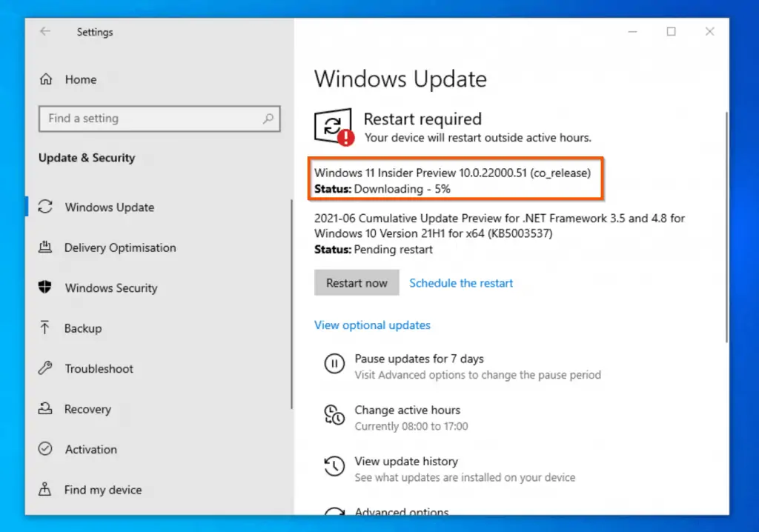759x532 pixels.
Task: Click the update history clock icon
Action: tap(334, 466)
